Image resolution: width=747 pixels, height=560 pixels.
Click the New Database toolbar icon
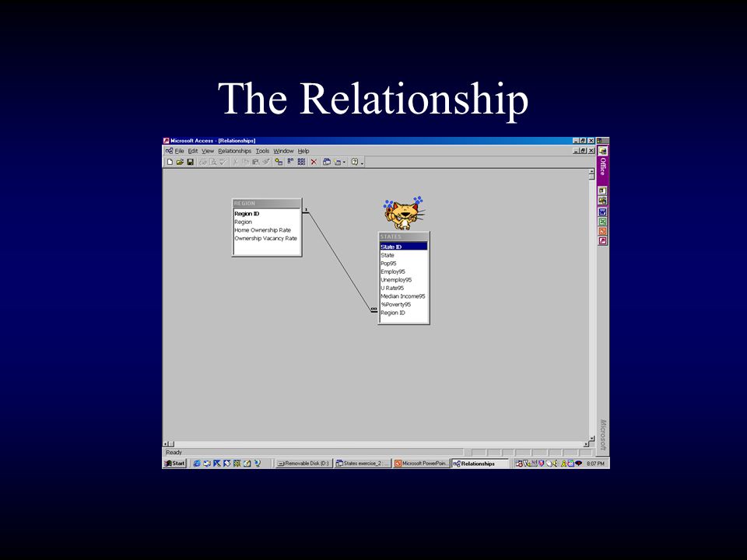click(170, 163)
